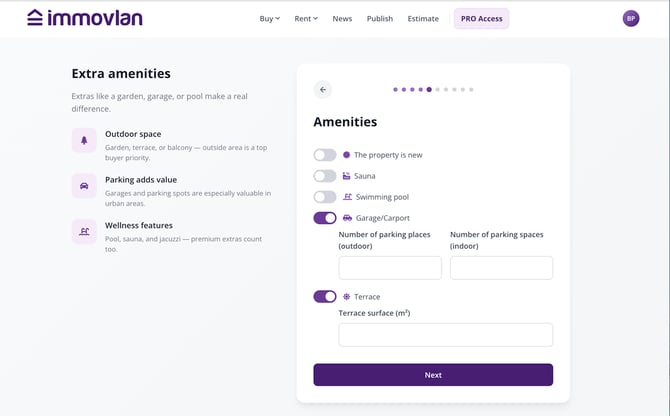This screenshot has height=416, width=670.
Task: Enable The property is new toggle
Action: tap(325, 155)
